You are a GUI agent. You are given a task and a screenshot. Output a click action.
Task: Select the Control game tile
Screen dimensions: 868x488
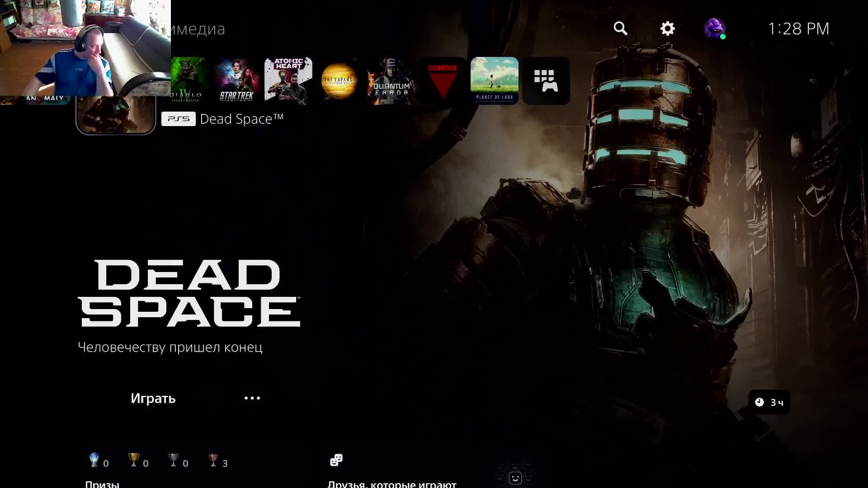click(443, 80)
